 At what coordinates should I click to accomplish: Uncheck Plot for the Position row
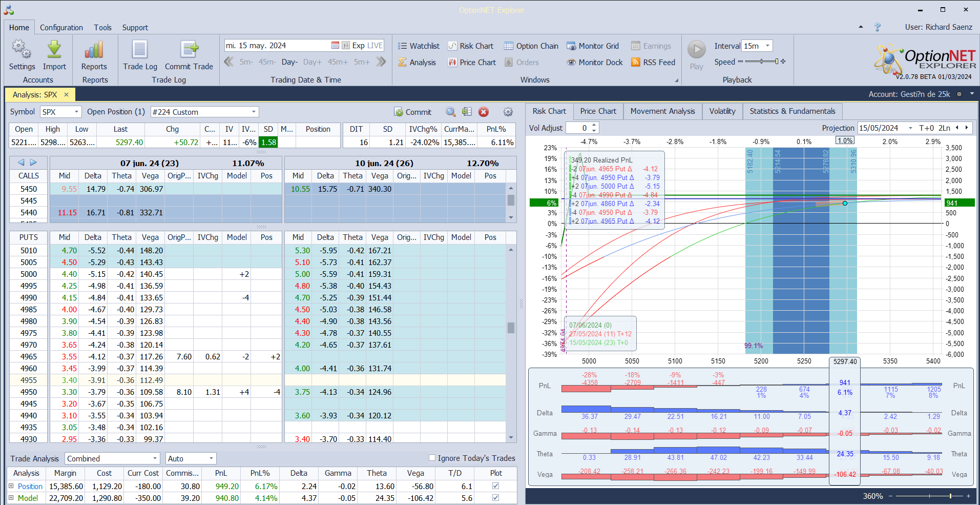pyautogui.click(x=495, y=486)
